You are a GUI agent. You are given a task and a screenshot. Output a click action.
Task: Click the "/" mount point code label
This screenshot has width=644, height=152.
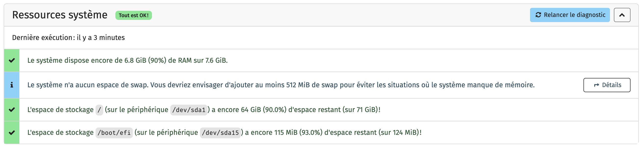pyautogui.click(x=99, y=110)
